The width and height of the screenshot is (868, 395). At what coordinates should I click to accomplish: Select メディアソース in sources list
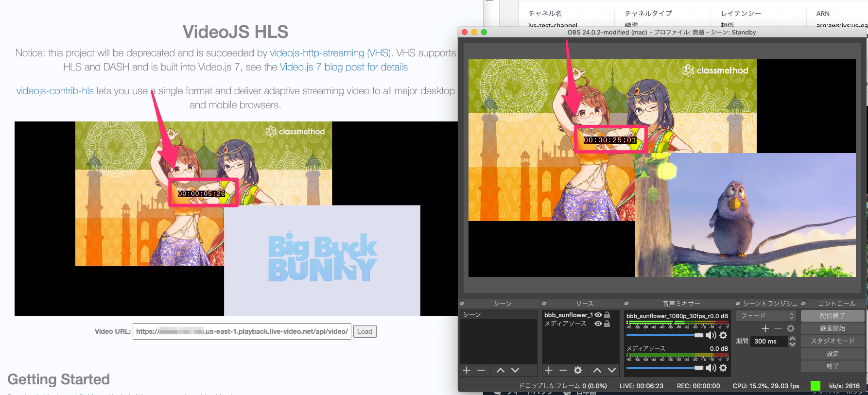(x=565, y=324)
